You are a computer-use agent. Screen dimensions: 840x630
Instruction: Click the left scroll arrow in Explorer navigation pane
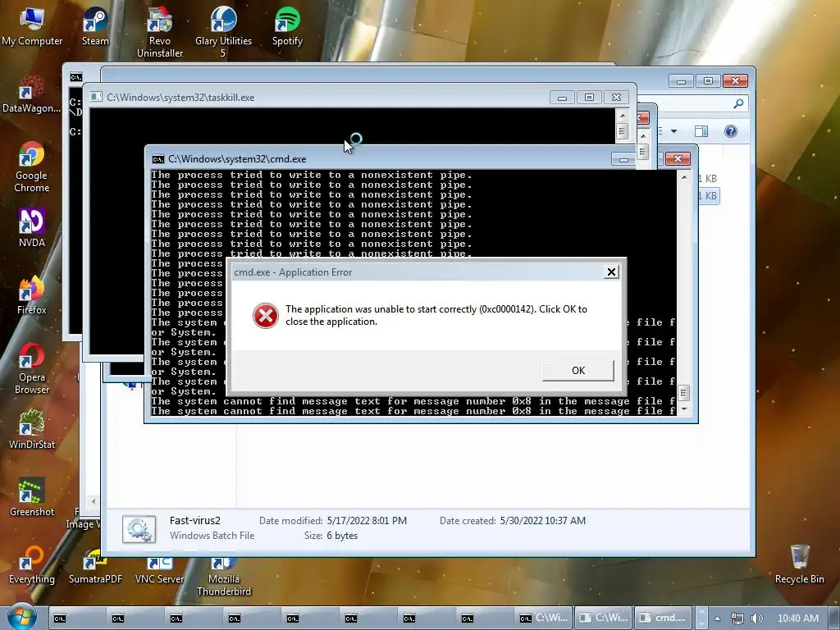94,501
